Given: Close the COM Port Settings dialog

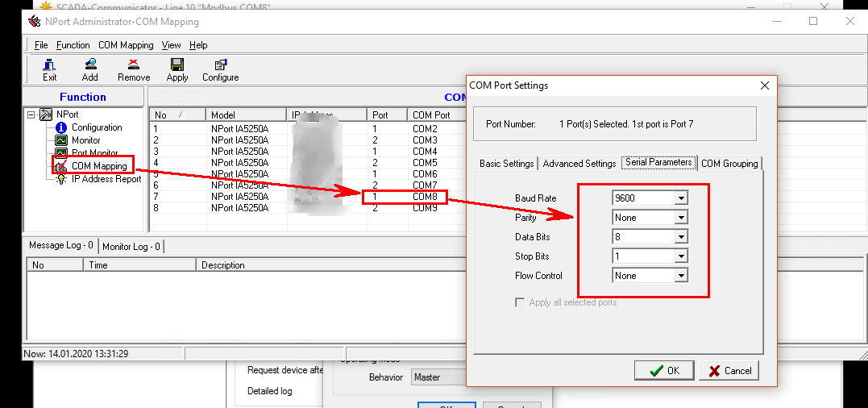Looking at the screenshot, I should [765, 85].
